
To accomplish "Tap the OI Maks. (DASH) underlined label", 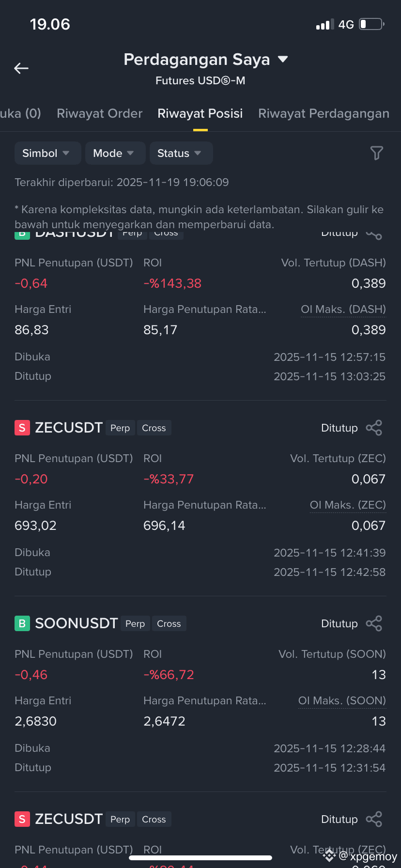I will click(x=343, y=310).
